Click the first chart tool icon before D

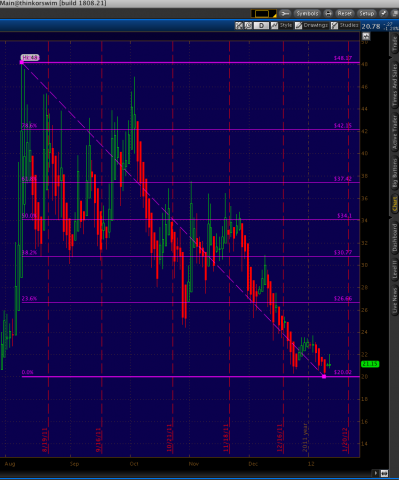239,25
